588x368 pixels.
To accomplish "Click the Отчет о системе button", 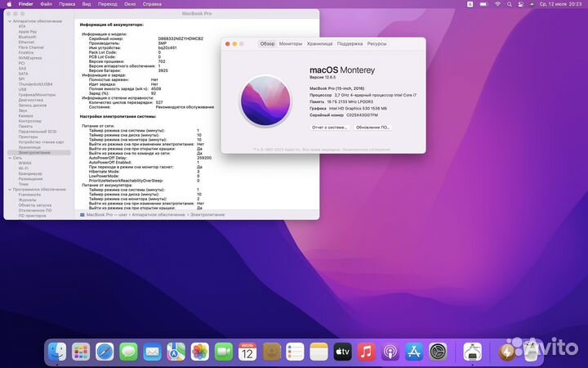I will [330, 128].
